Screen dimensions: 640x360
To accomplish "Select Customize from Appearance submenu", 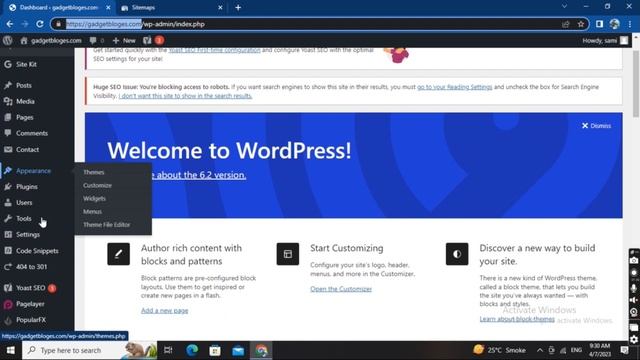I will pyautogui.click(x=97, y=185).
